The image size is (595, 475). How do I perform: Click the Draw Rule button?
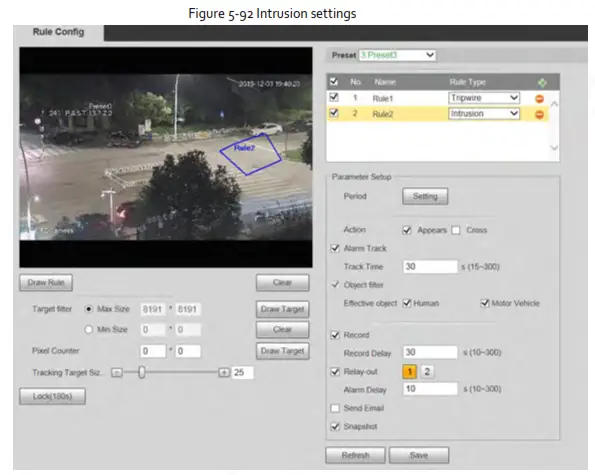(x=46, y=283)
